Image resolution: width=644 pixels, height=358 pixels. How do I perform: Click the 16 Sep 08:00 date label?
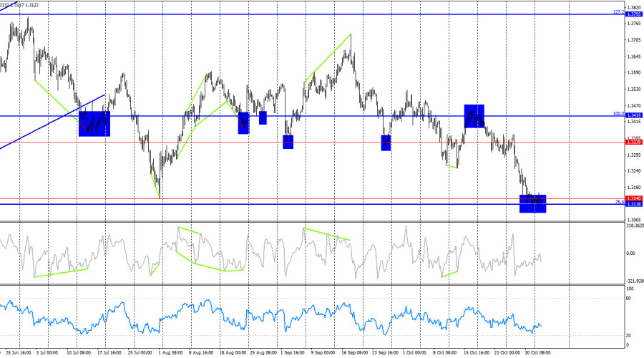[354, 353]
